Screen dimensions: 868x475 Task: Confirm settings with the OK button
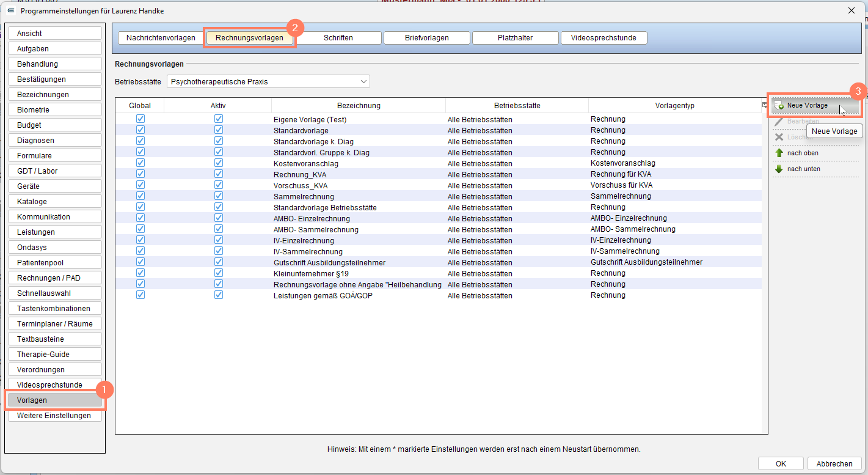coord(781,464)
